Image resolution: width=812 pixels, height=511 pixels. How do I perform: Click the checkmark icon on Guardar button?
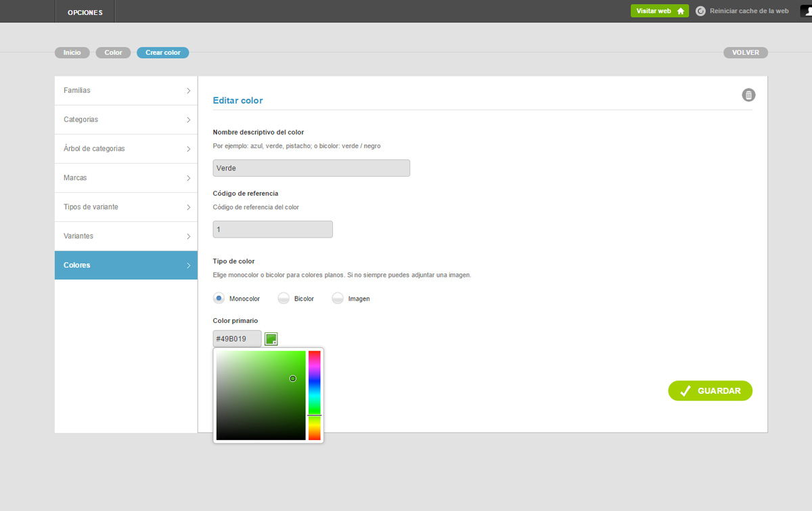(x=685, y=391)
